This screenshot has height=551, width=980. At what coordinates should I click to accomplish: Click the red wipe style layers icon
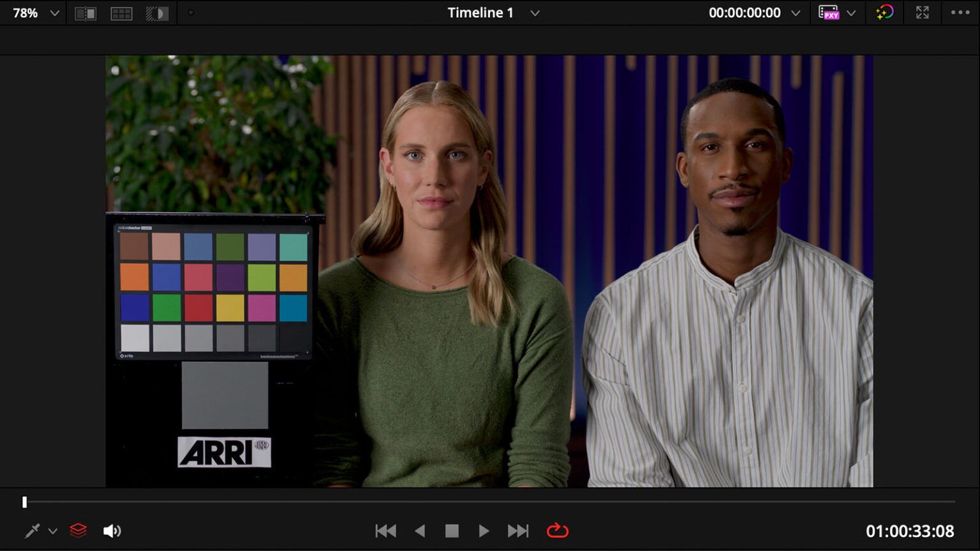[78, 531]
